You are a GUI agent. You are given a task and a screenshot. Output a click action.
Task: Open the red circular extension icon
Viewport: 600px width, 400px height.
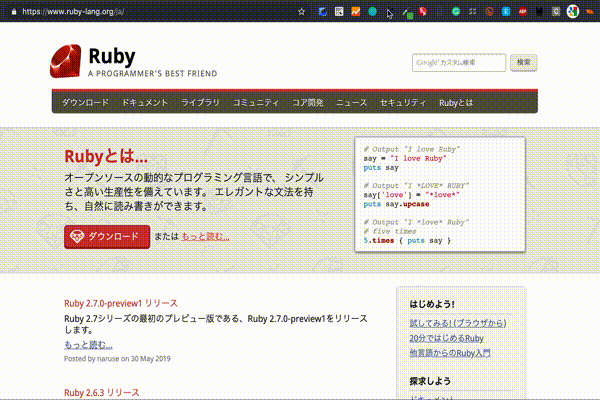(x=423, y=11)
